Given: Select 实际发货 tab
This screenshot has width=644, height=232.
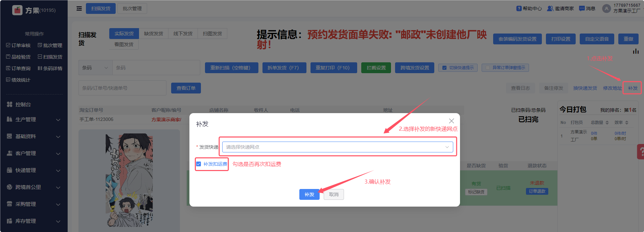Looking at the screenshot, I should 124,34.
